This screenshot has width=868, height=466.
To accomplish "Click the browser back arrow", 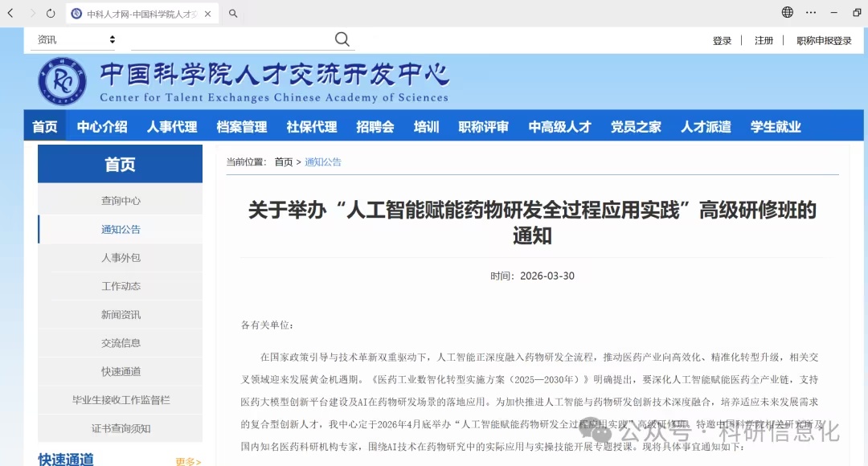I will coord(10,13).
